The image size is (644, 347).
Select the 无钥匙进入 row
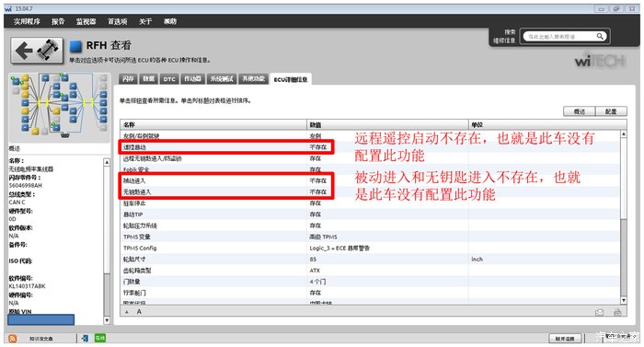[x=370, y=192]
